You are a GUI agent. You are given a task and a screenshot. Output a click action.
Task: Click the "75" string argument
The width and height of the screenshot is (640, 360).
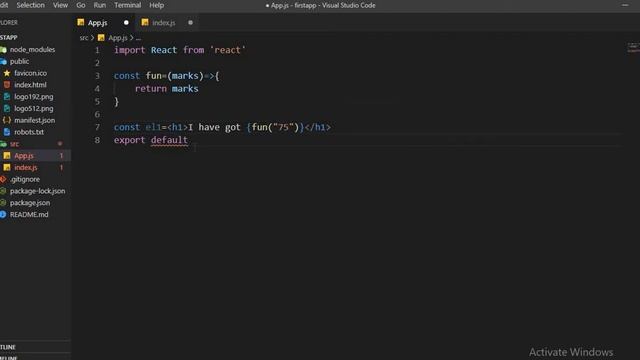tap(283, 127)
